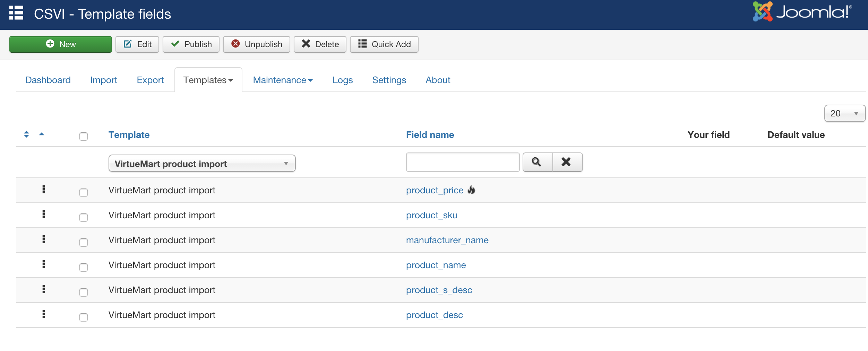Viewport: 868px width, 351px height.
Task: Click the ascending sort arrow icon
Action: 42,134
